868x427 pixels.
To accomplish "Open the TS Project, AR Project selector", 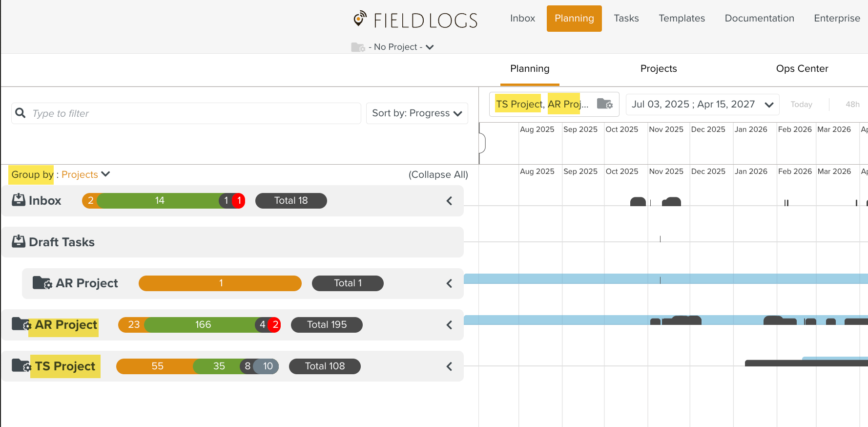I will tap(554, 104).
